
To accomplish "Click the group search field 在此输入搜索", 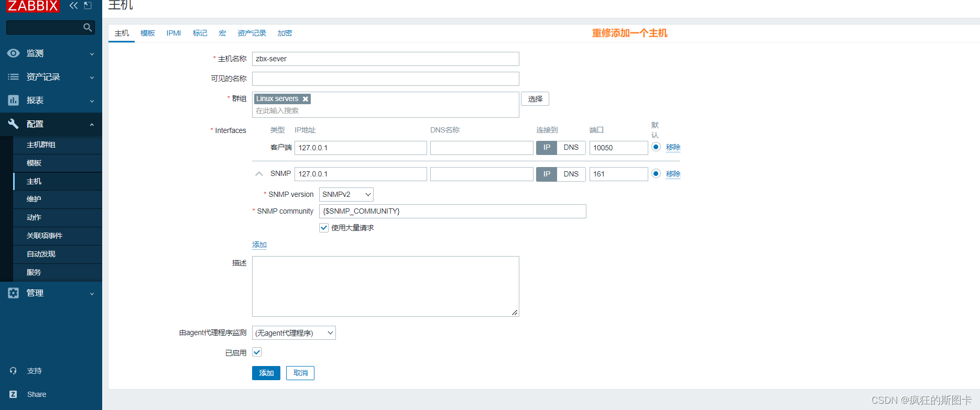I will coord(386,111).
